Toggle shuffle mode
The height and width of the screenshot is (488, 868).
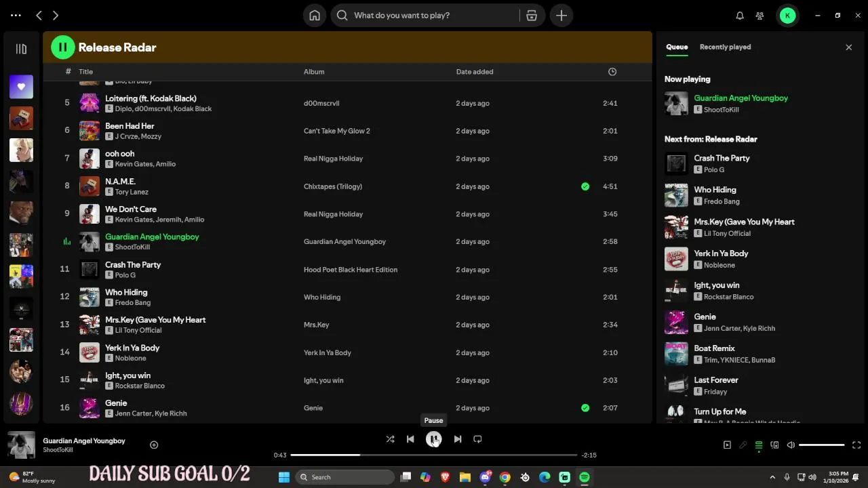pyautogui.click(x=390, y=439)
